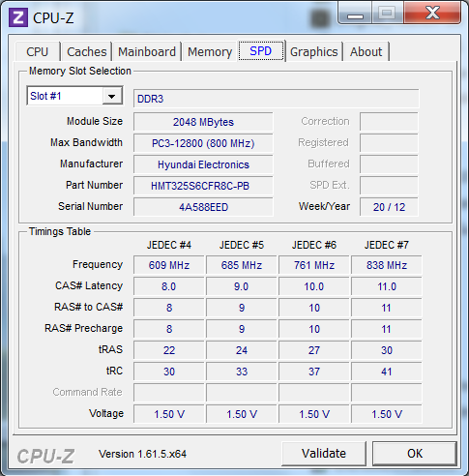The width and height of the screenshot is (469, 476).
Task: Click the tRC value 33
Action: pyautogui.click(x=242, y=372)
